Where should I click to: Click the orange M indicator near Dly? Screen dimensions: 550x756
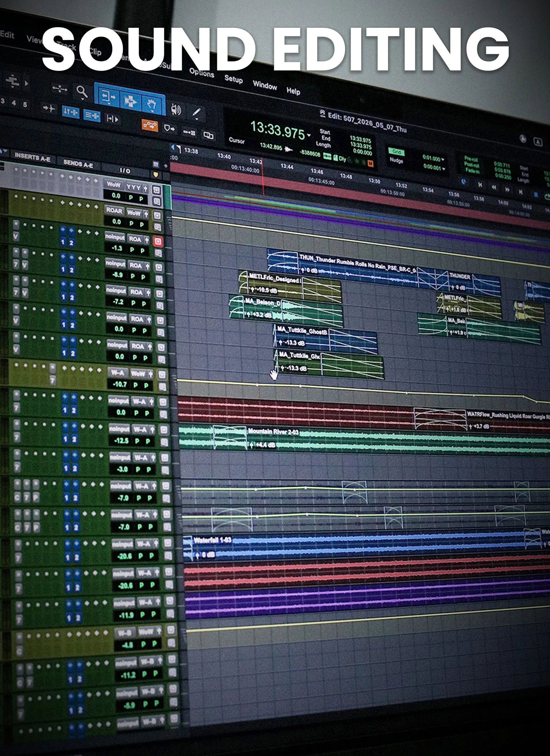pyautogui.click(x=370, y=163)
